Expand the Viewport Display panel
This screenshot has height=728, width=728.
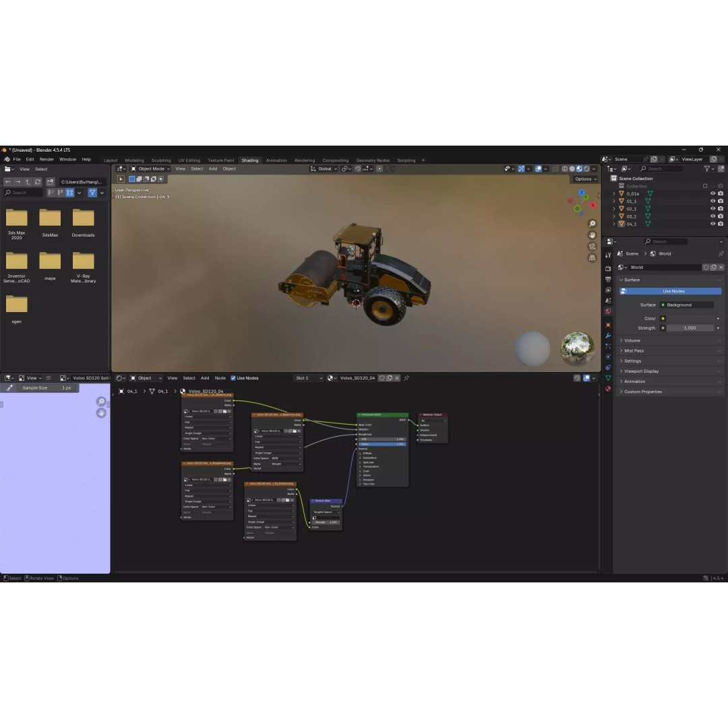tap(671, 371)
